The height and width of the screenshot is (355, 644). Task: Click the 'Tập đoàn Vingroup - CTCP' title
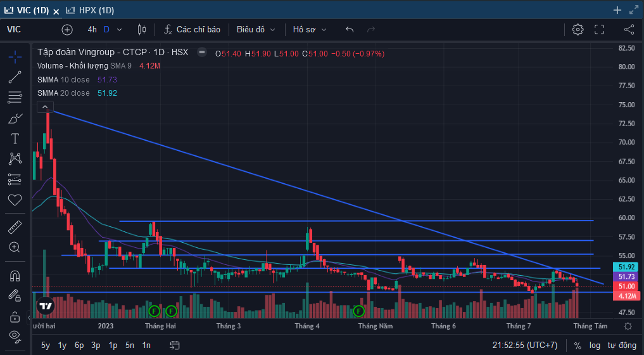(x=92, y=52)
